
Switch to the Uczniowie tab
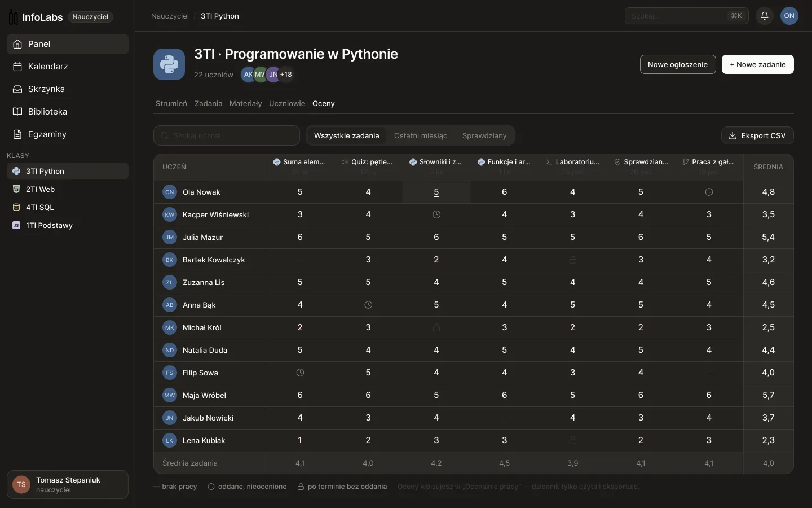(x=287, y=104)
